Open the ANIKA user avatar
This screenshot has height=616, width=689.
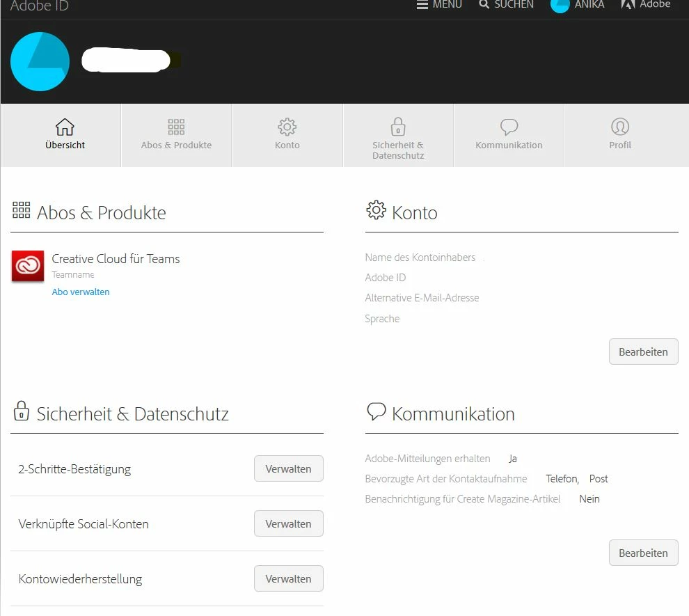pyautogui.click(x=560, y=6)
